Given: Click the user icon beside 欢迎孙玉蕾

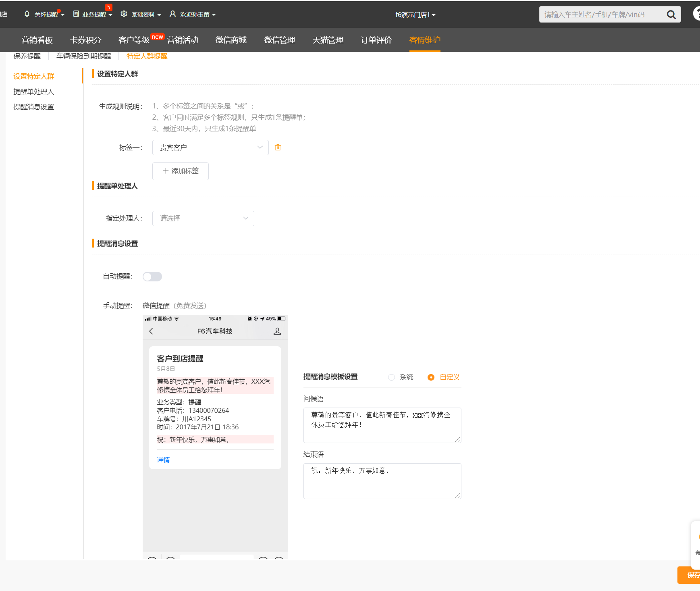Looking at the screenshot, I should 172,14.
